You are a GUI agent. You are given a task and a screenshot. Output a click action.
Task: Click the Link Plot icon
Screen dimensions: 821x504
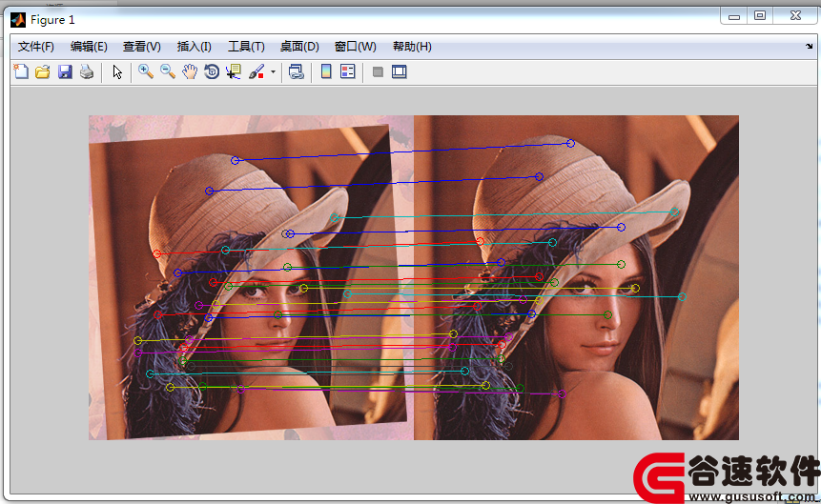coord(297,71)
